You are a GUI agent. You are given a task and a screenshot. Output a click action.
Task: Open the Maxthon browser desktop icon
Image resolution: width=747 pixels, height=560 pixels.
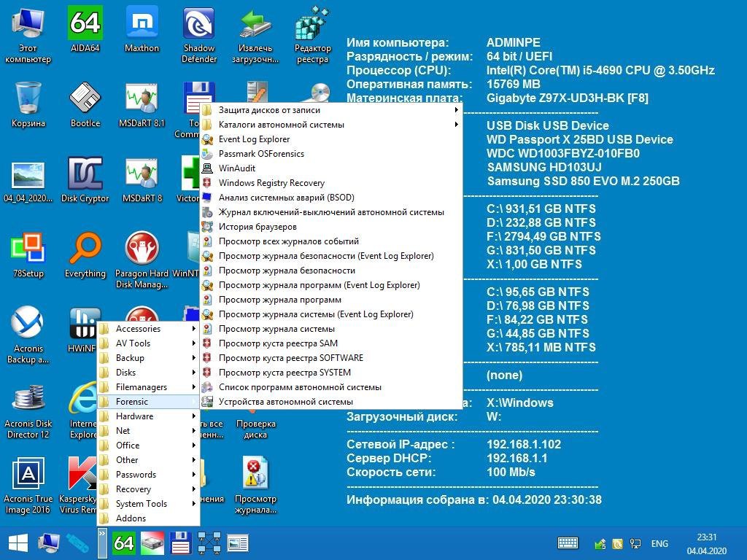(x=142, y=28)
